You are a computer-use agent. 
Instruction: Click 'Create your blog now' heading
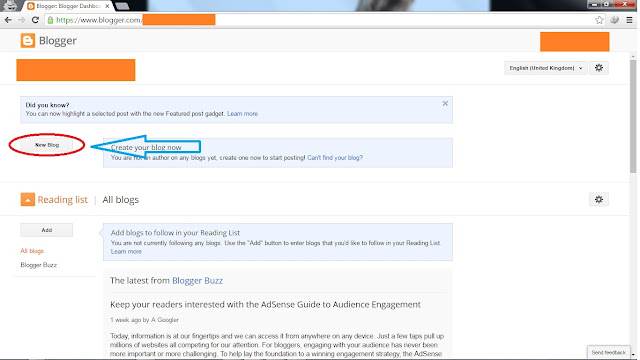click(x=146, y=147)
